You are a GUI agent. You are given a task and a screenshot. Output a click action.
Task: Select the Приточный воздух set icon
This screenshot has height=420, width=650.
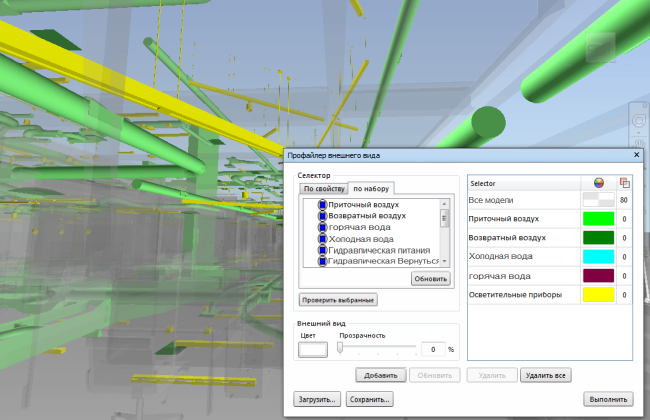(x=322, y=205)
